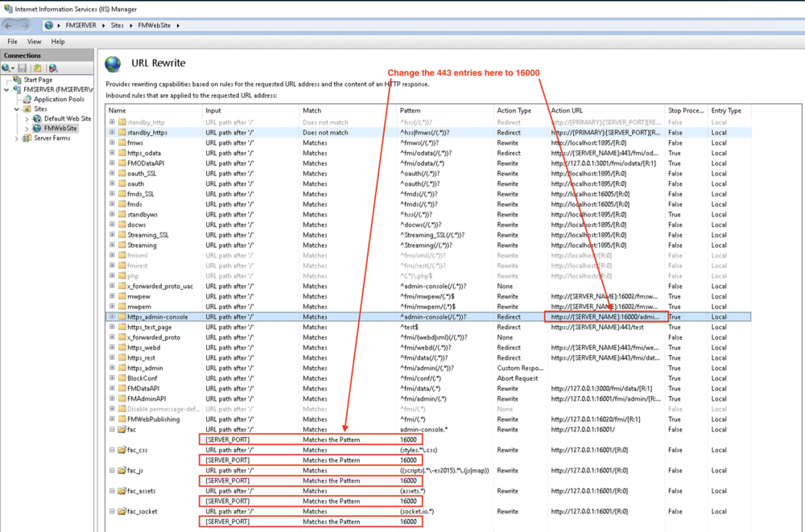Click the {SERVER_PORT} condition under the fac rule
Screen dimensions: 805x532
[228, 439]
